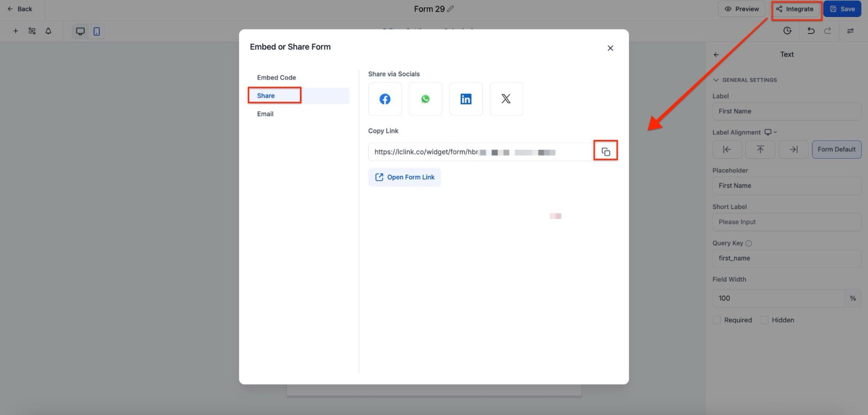Click the bell notification icon in toolbar
Viewport: 868px width, 415px height.
coord(48,31)
